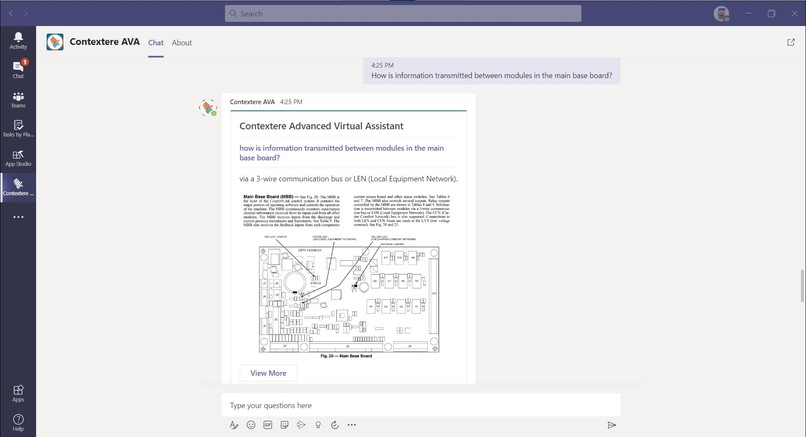806x437 pixels.
Task: Open the sticker picker
Action: point(284,425)
